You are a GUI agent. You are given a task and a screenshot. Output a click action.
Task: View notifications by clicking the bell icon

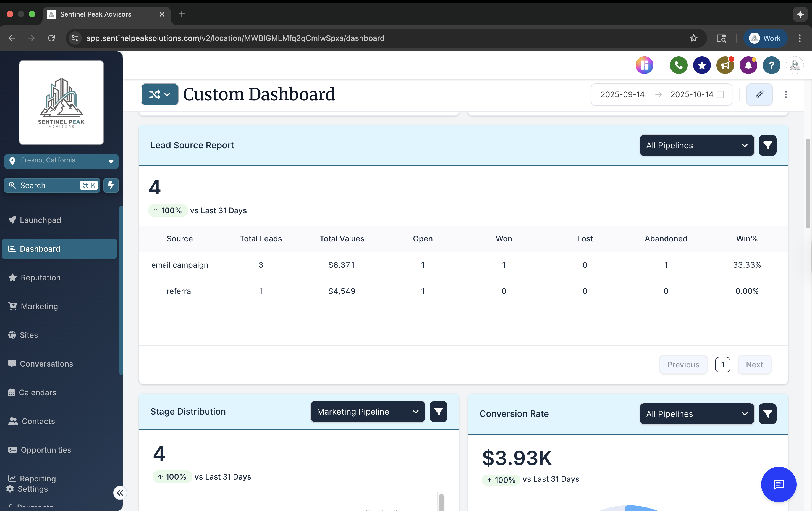tap(748, 65)
